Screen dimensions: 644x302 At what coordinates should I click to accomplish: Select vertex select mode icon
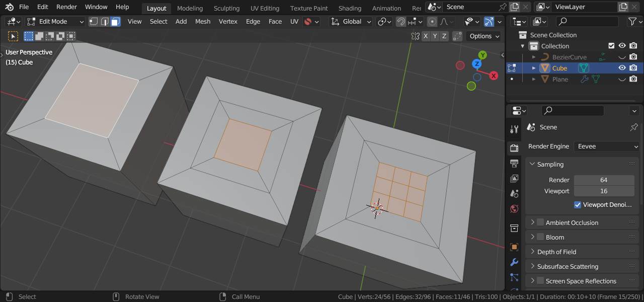pos(94,22)
